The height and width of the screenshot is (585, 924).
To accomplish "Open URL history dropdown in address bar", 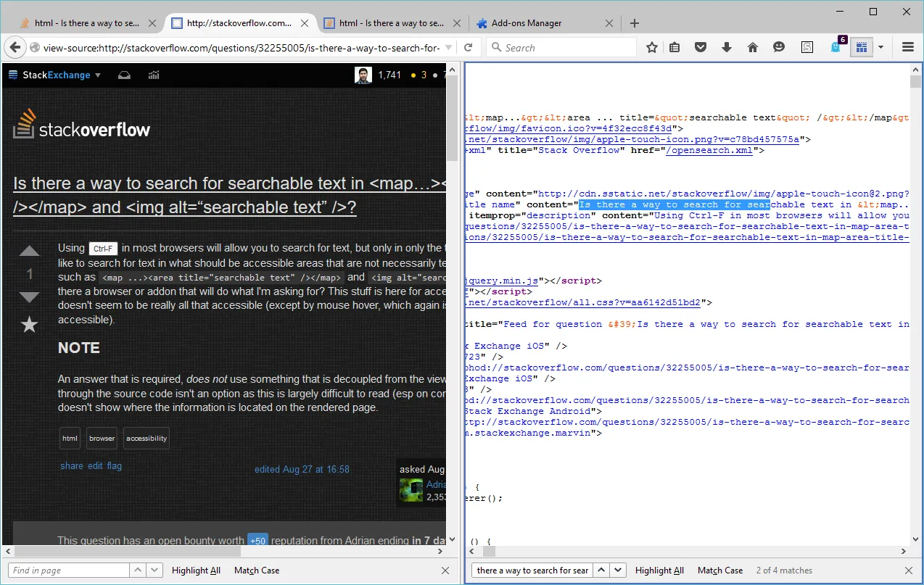I will click(x=449, y=47).
